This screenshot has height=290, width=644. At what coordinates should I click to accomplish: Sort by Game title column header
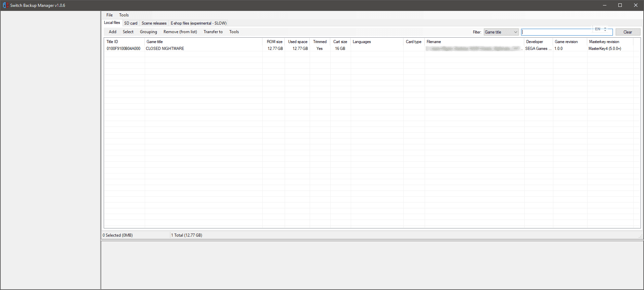click(x=204, y=42)
